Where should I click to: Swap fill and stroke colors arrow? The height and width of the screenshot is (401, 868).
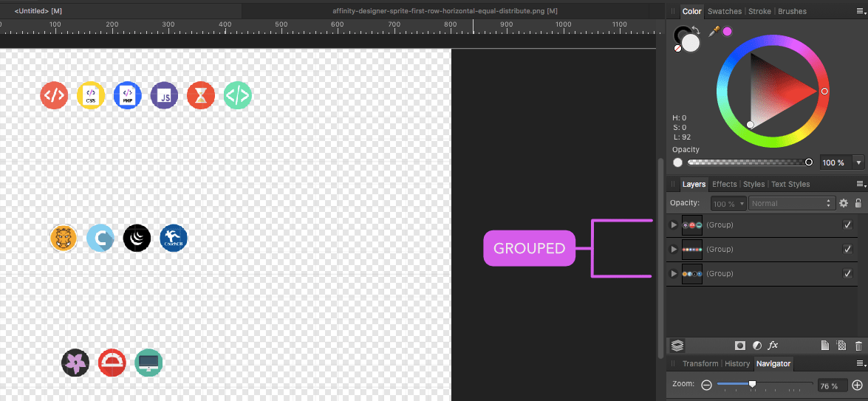695,30
